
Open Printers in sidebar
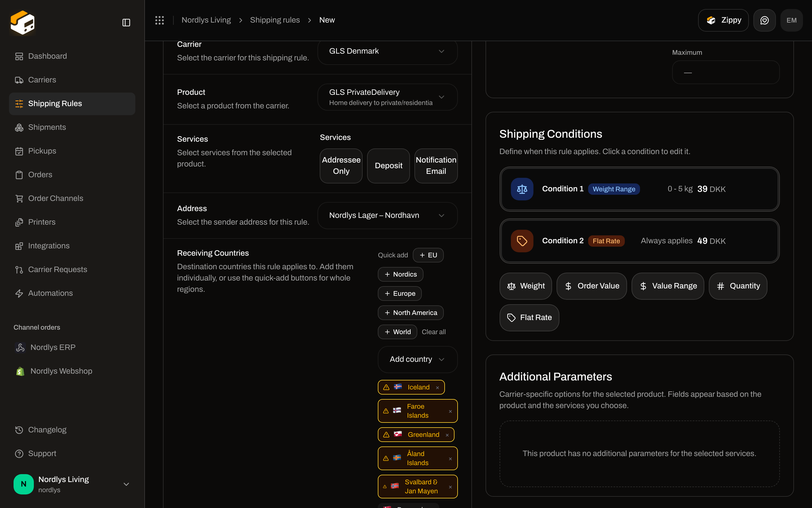(72, 222)
